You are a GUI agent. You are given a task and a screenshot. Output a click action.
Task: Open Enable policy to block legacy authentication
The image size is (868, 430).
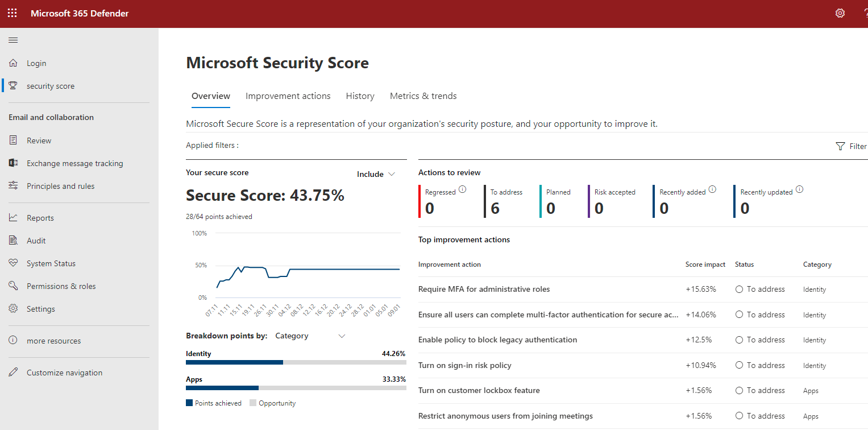click(497, 340)
